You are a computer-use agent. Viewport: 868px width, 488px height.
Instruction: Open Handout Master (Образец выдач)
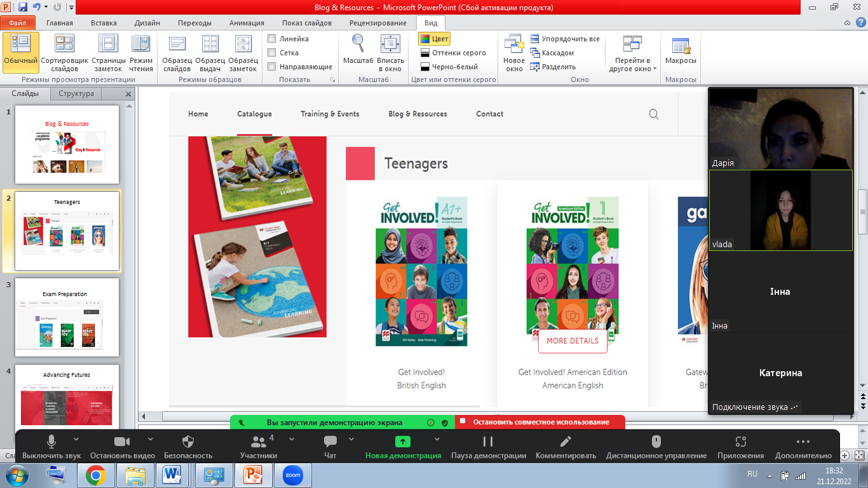210,53
